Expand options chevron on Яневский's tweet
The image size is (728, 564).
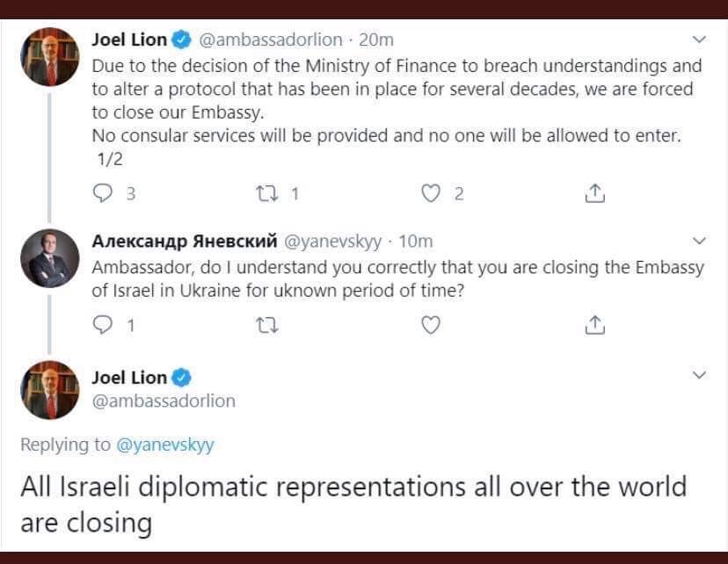tap(700, 241)
